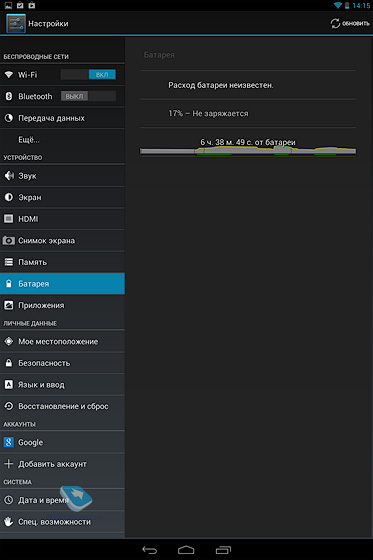Enable the Bluetooth switch

click(x=88, y=96)
